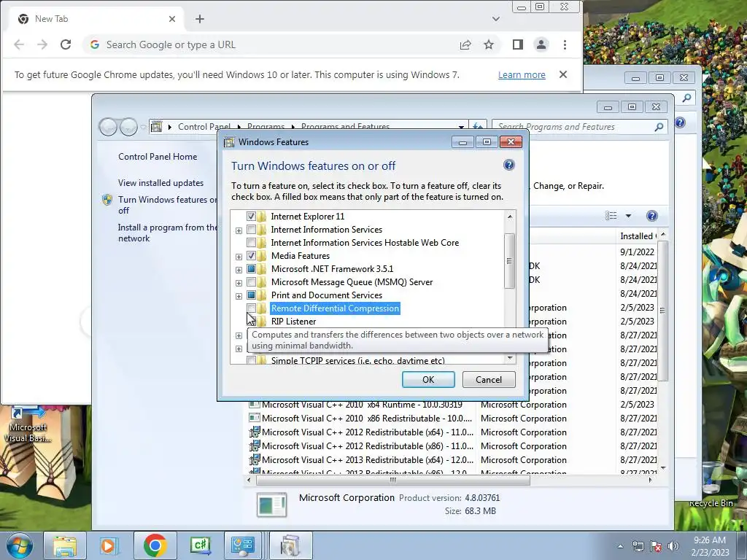The image size is (747, 560).
Task: Select RIP Listener feature row
Action: pyautogui.click(x=293, y=322)
